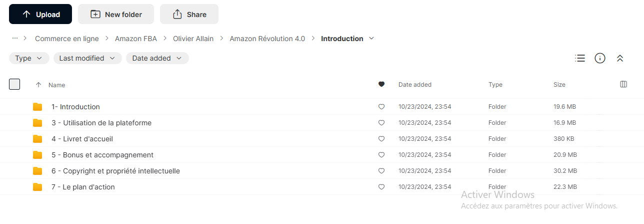Switch to list view icon
The image size is (644, 224).
[580, 58]
